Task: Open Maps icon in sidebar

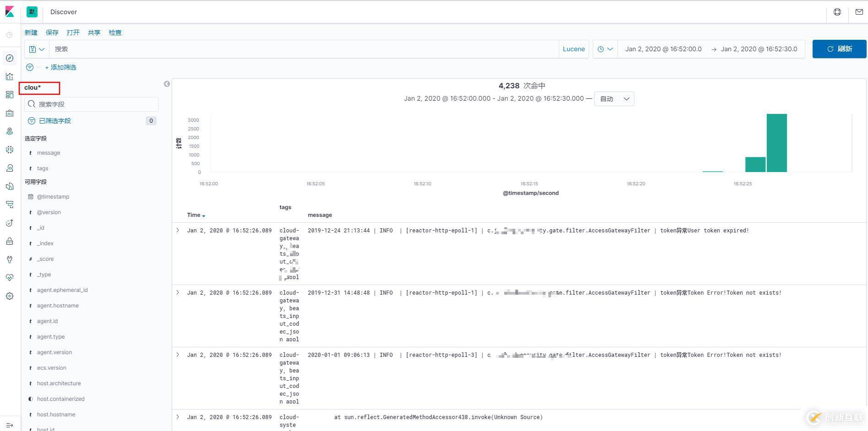Action: pos(10,131)
